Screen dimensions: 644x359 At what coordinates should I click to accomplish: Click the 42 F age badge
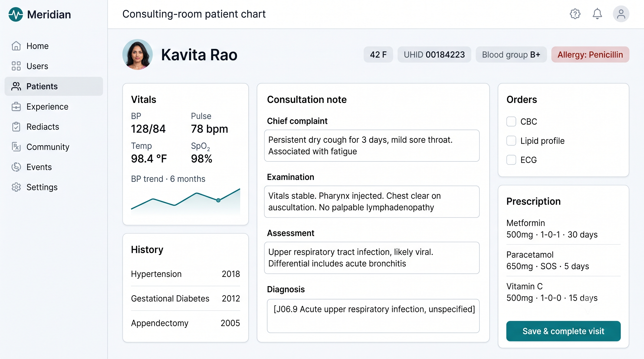[378, 54]
